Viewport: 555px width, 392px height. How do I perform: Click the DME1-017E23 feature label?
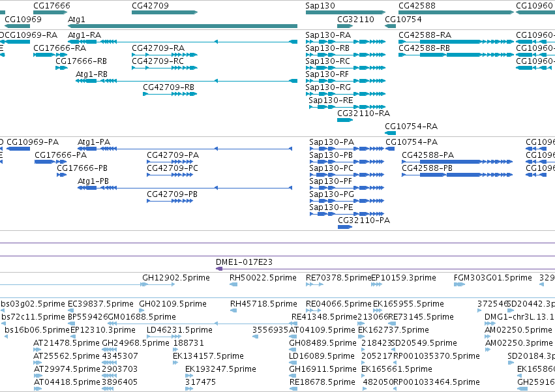[244, 262]
